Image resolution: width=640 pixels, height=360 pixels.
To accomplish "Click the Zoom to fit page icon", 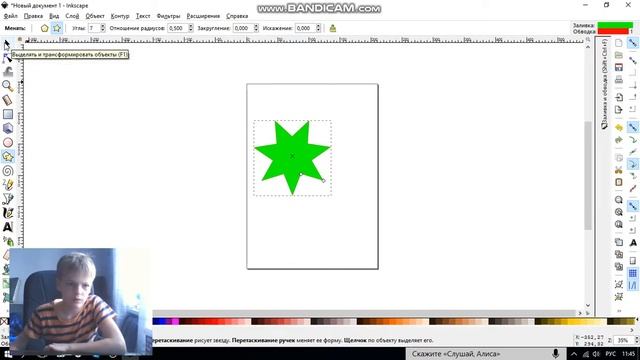I will [619, 224].
